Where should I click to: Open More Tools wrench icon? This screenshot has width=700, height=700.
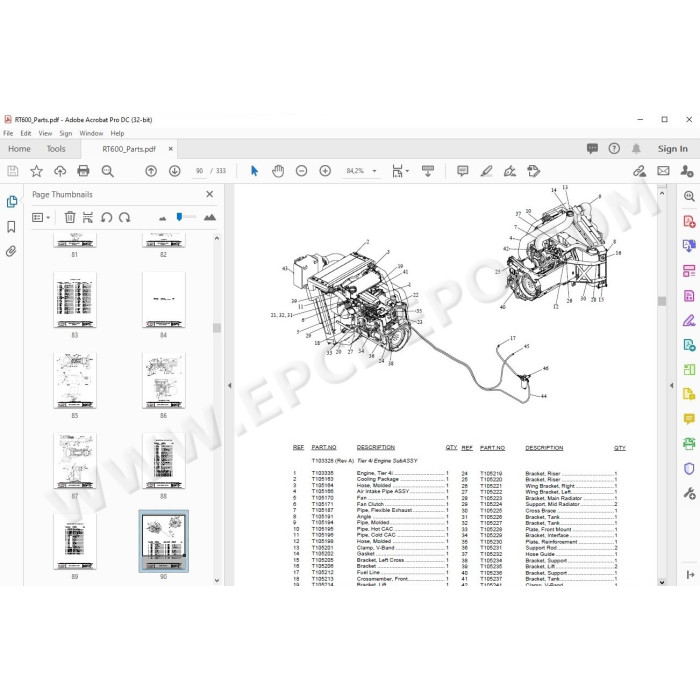[x=689, y=493]
